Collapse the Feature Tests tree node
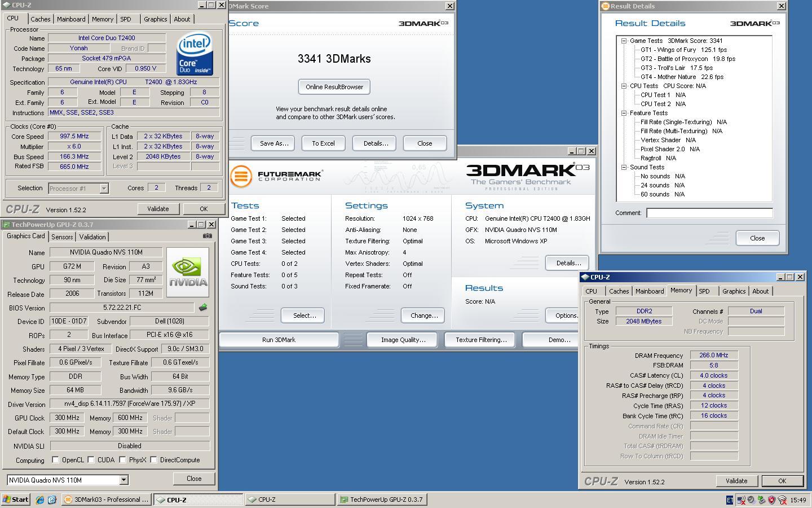The width and height of the screenshot is (812, 508). click(624, 113)
